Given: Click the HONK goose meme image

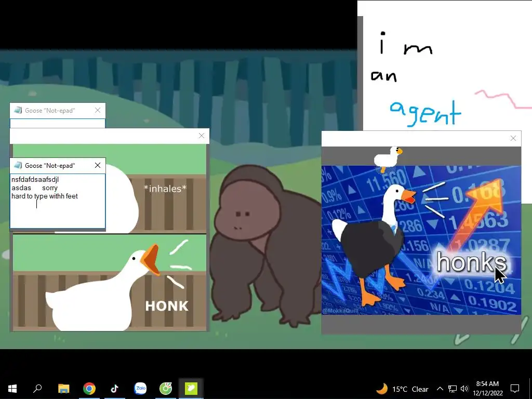Looking at the screenshot, I should pos(109,283).
